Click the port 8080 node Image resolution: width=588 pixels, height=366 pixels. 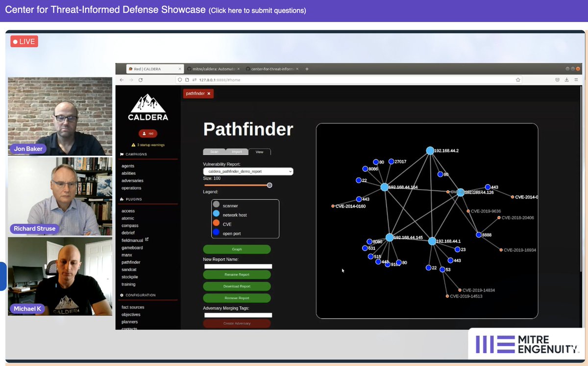[x=369, y=242]
